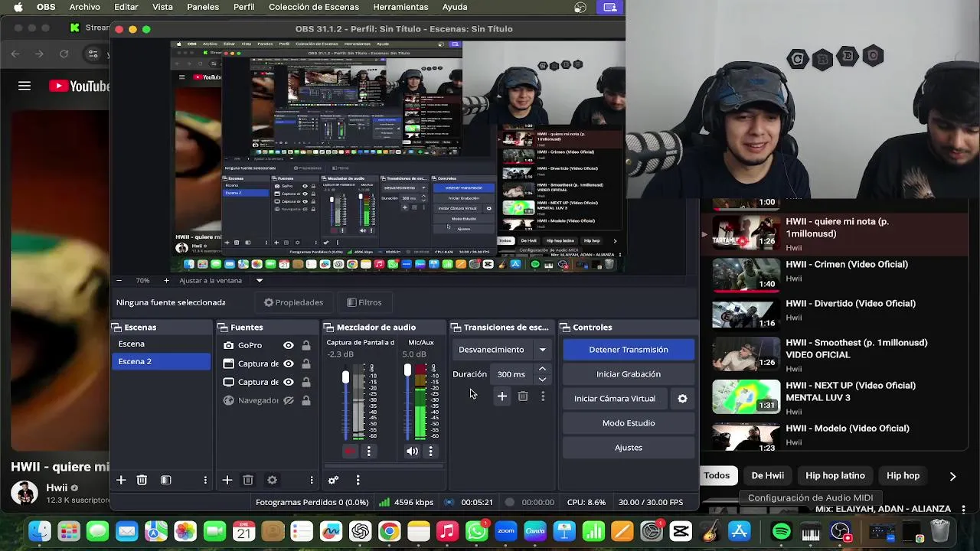Screen dimensions: 980x551
Task: Select De Hwii filter chip
Action: pos(767,475)
